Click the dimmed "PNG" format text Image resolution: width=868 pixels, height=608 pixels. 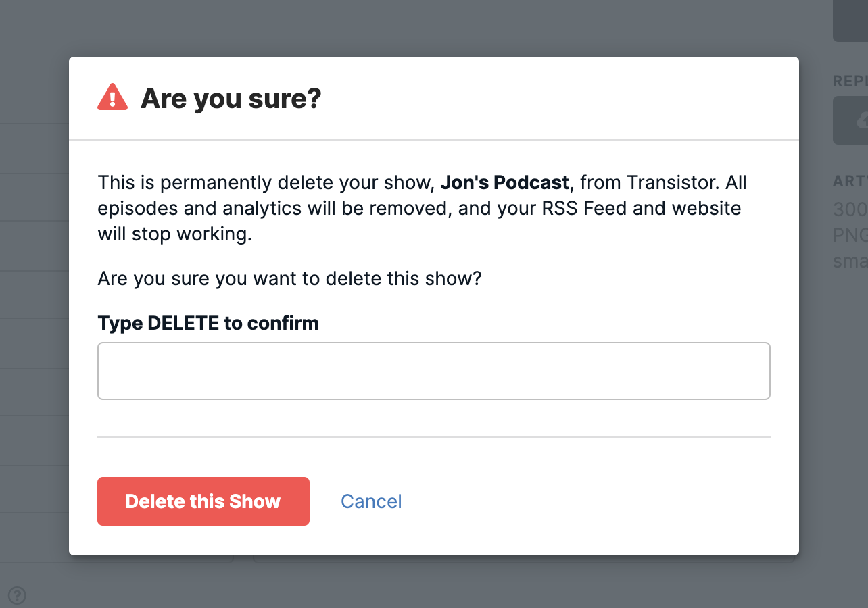tap(850, 235)
